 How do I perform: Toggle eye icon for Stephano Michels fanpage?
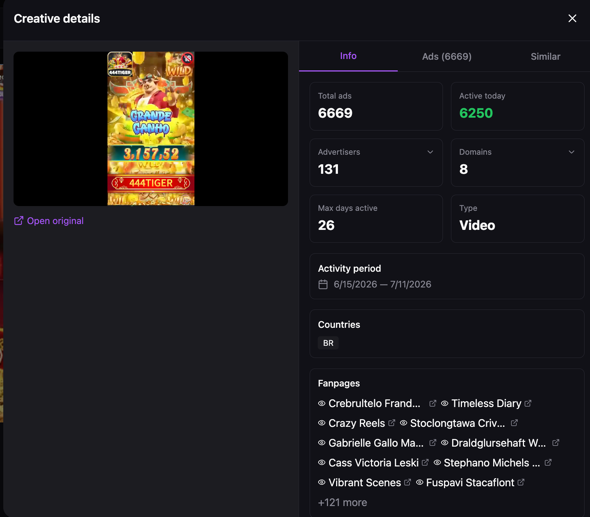[x=437, y=462]
